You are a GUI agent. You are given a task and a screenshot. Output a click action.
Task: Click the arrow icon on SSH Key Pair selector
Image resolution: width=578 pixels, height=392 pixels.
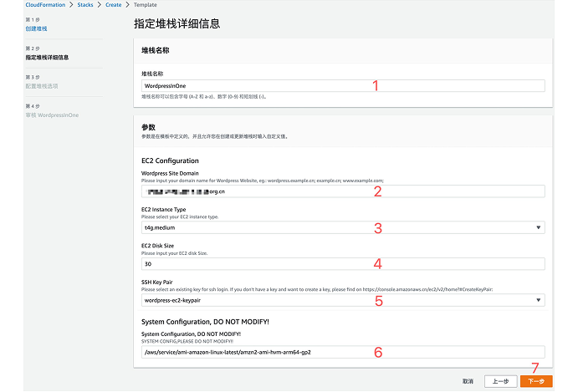pyautogui.click(x=536, y=299)
